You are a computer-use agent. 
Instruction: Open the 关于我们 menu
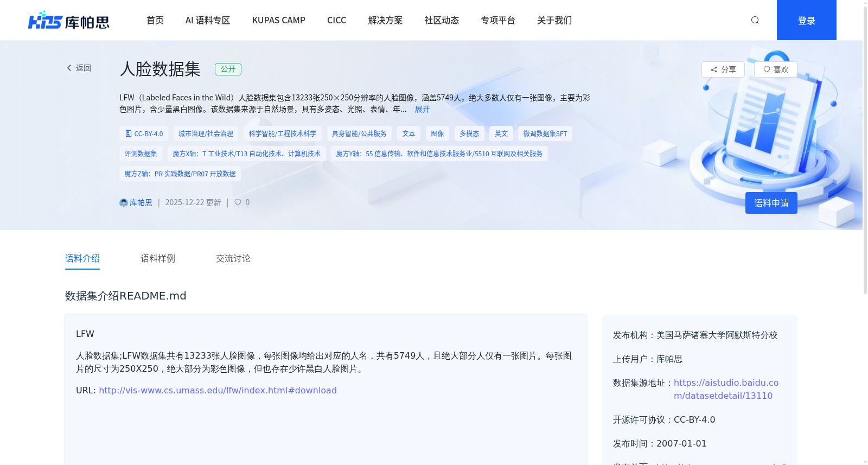554,20
